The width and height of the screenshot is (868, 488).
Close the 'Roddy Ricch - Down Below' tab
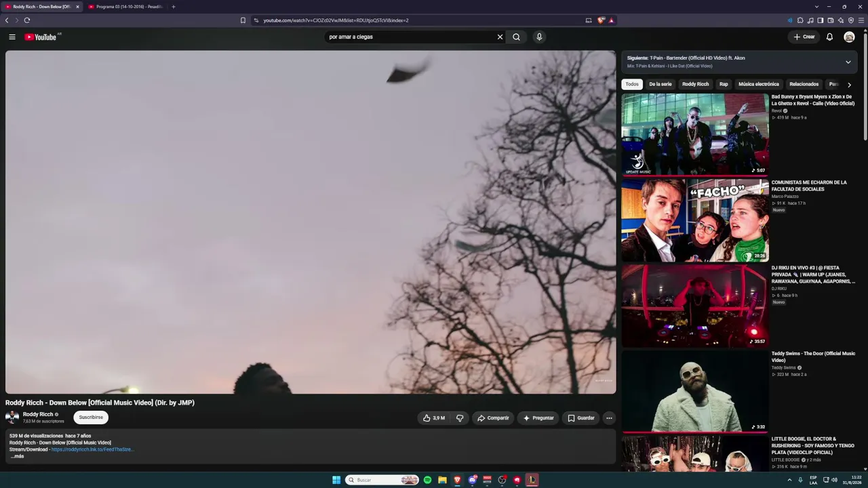77,7
